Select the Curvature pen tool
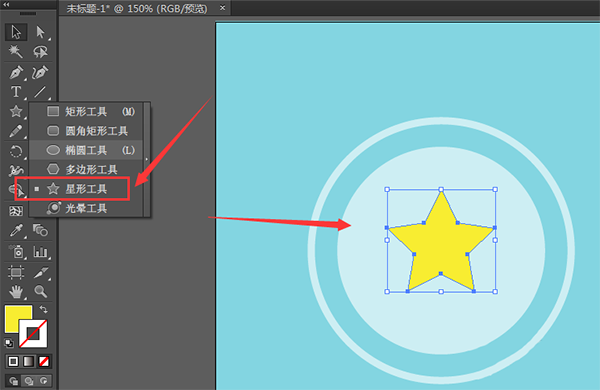Viewport: 600px width, 390px height. coord(40,72)
